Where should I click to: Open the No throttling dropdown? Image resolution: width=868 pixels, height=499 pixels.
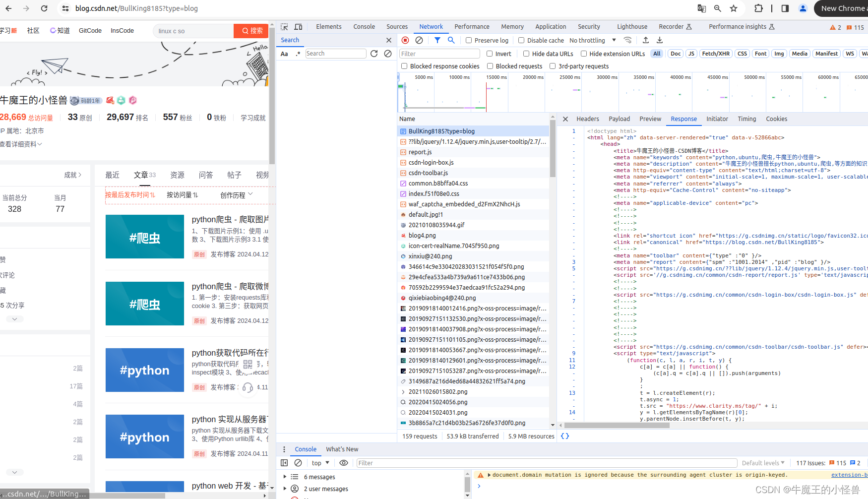pyautogui.click(x=593, y=40)
